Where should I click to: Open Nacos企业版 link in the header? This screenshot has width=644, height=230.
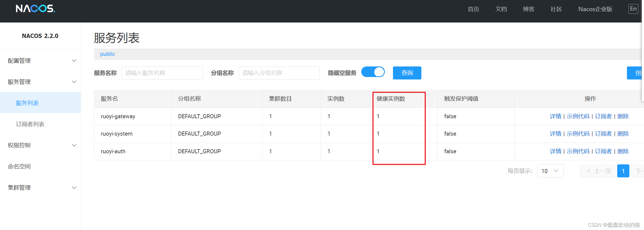click(x=595, y=9)
